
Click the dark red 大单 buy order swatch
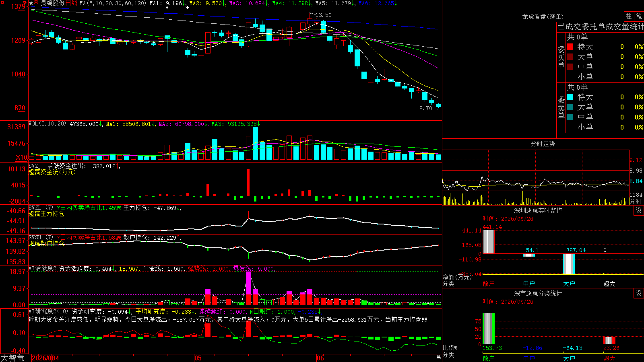[570, 57]
